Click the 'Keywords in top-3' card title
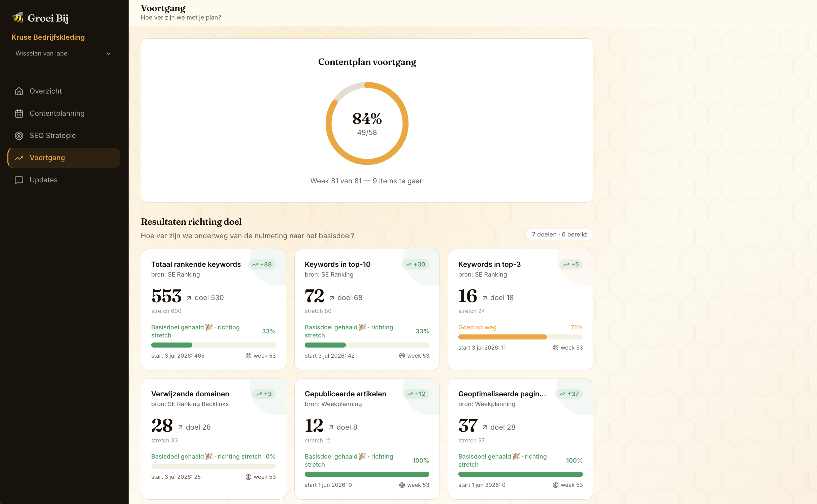This screenshot has width=817, height=504. [489, 264]
